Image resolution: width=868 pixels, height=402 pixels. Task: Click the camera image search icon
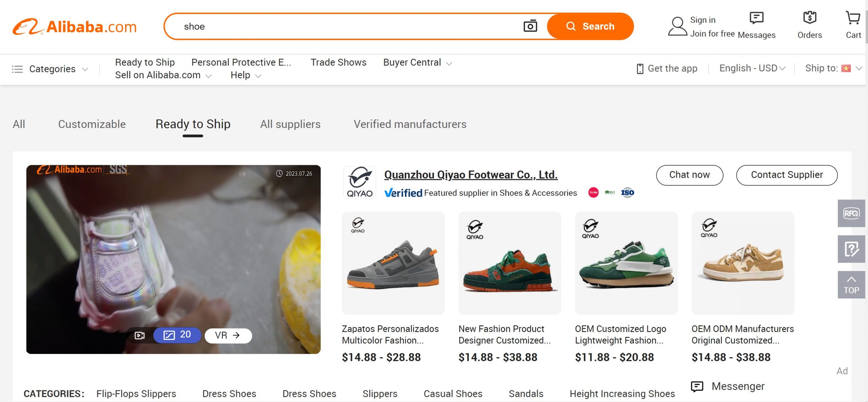[x=530, y=26]
